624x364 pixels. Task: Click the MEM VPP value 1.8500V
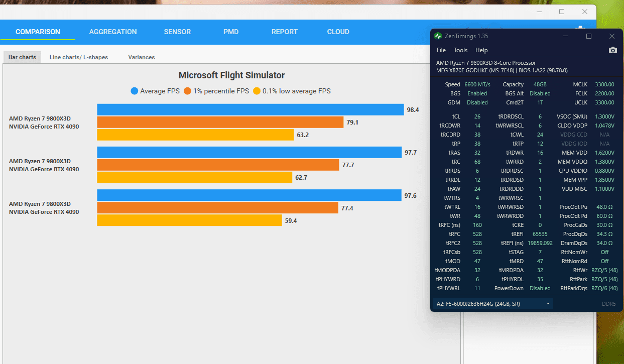tap(604, 180)
